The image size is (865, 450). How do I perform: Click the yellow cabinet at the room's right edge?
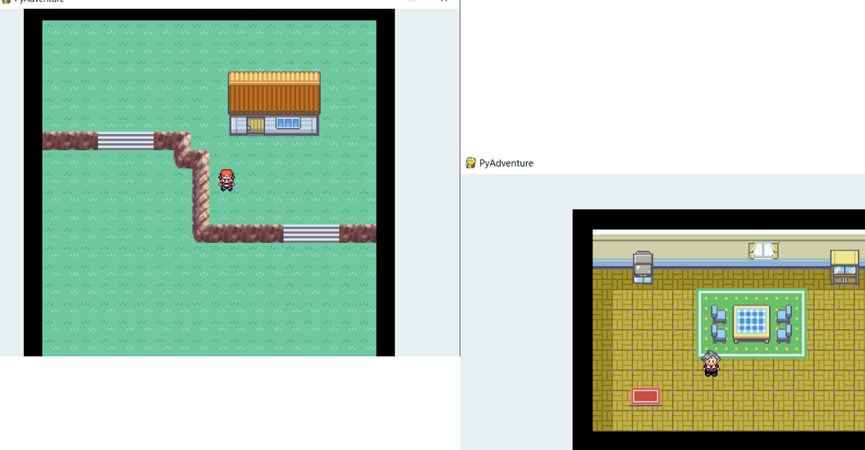[845, 267]
